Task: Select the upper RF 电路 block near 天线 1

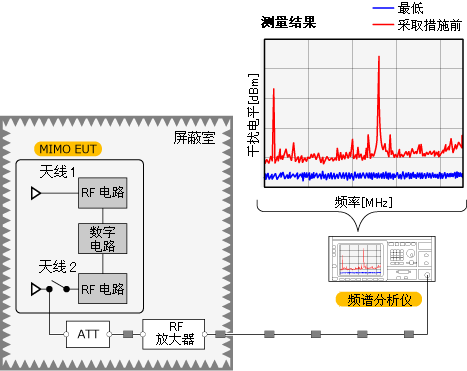Action: coord(103,193)
